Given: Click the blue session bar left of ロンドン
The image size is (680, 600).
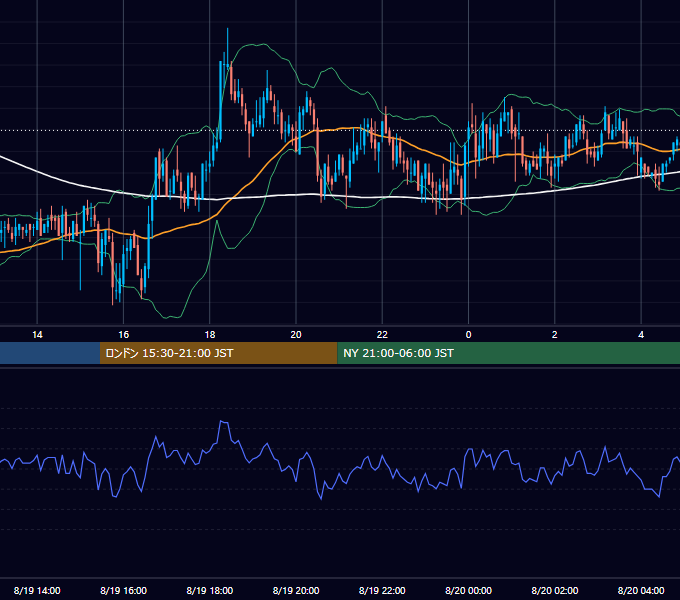Looking at the screenshot, I should coord(50,353).
